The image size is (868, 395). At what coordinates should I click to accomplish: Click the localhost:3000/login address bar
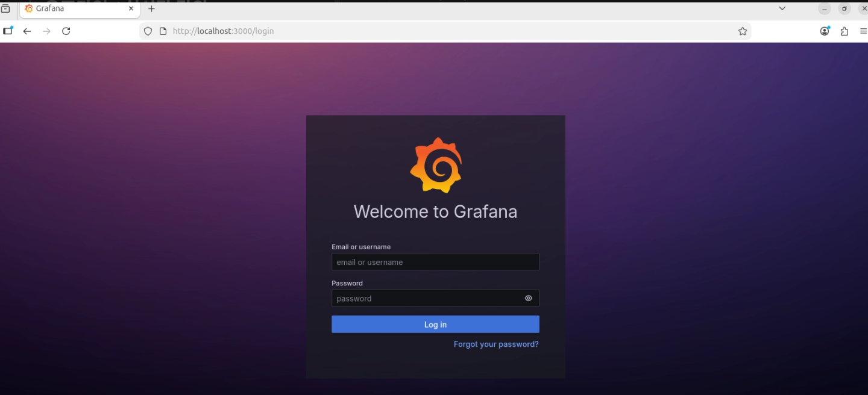click(446, 31)
